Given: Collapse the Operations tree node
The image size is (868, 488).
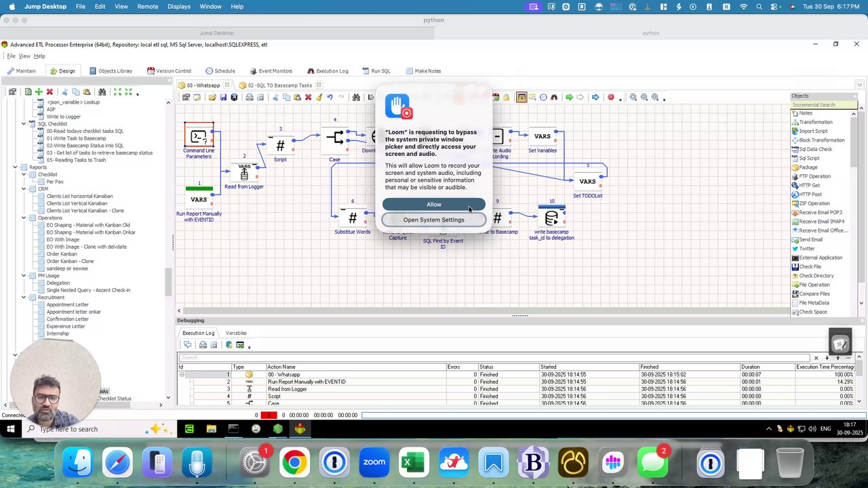Looking at the screenshot, I should click(x=24, y=218).
